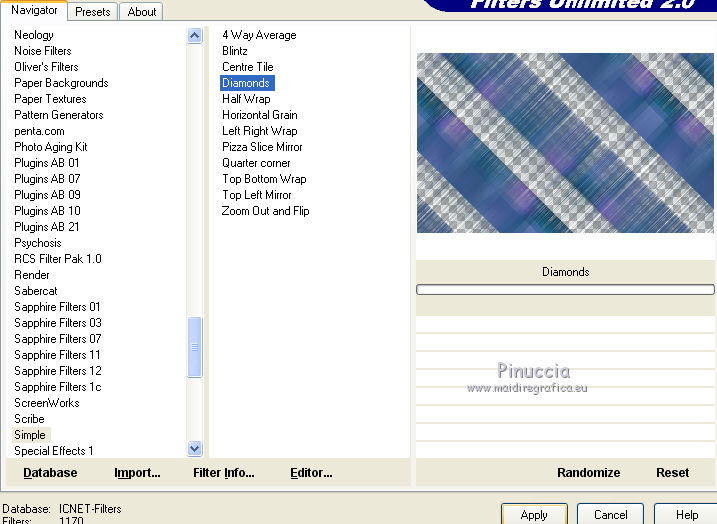The width and height of the screenshot is (717, 524).
Task: Select Psychosis category
Action: click(x=37, y=243)
